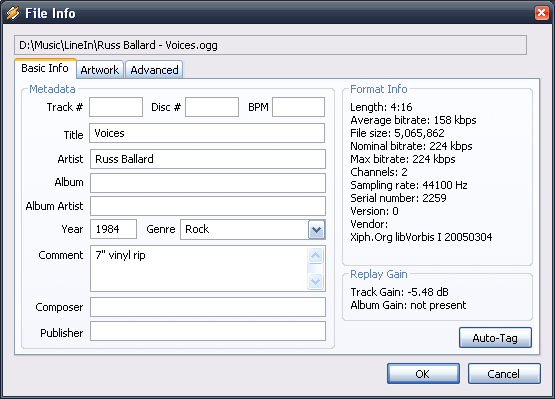Screen dimensions: 555x399
Task: Switch to the Basic Info tab
Action: click(45, 68)
